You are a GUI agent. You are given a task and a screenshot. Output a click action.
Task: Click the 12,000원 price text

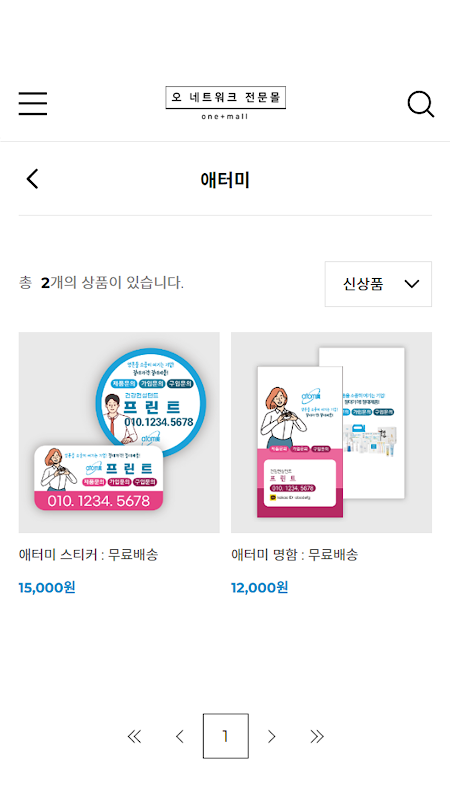[x=259, y=588]
